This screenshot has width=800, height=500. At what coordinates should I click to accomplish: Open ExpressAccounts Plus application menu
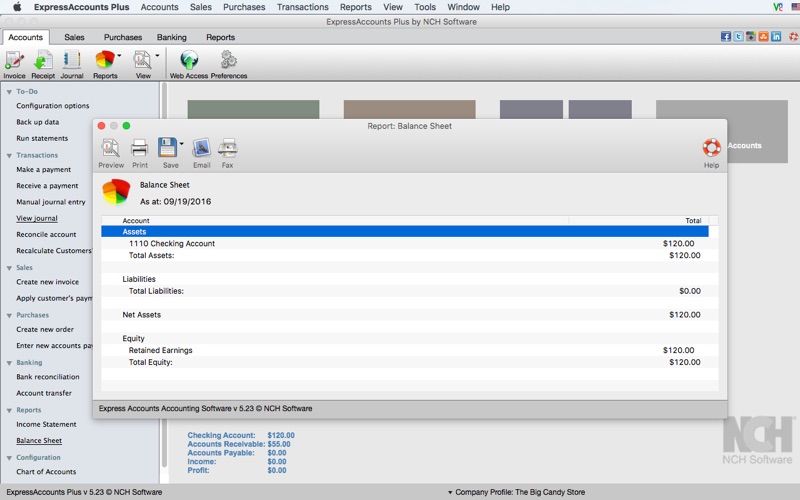point(82,7)
